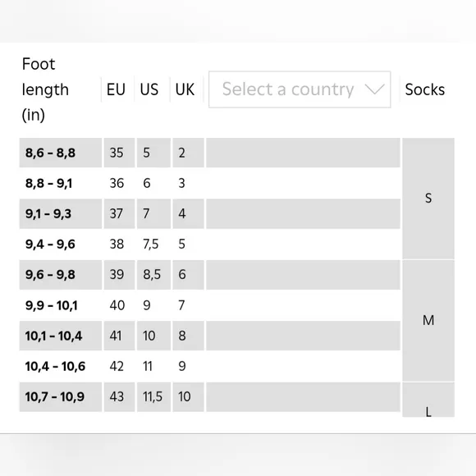Click the dropdown chevron arrow icon
This screenshot has width=476, height=476.
[374, 89]
